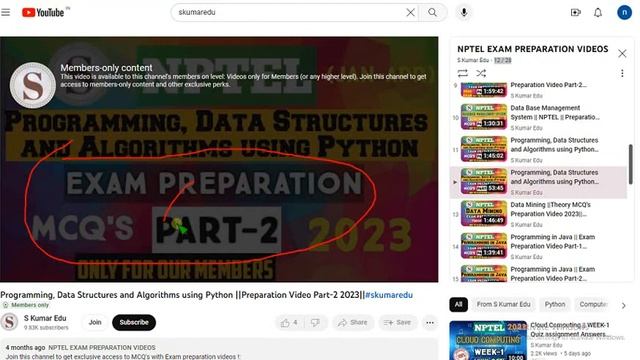Select the Computer filter chip
The height and width of the screenshot is (360, 640).
coord(592,304)
